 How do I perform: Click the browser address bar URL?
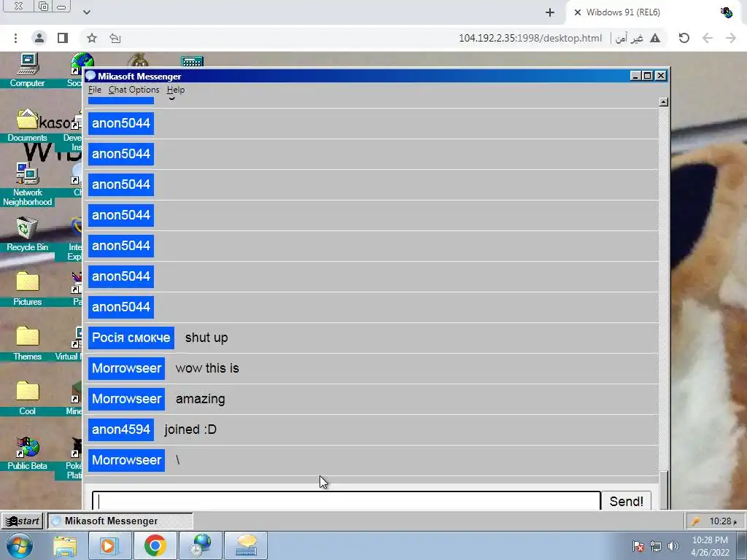tap(530, 38)
